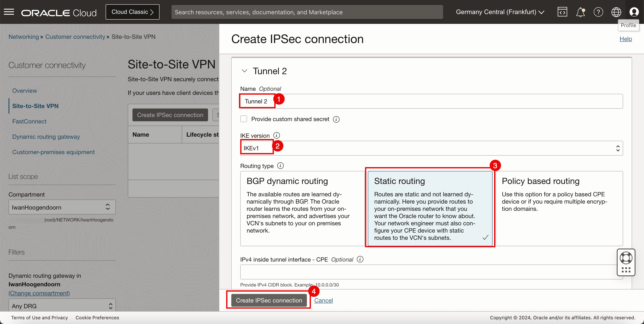644x324 pixels.
Task: Click the IKE version info icon
Action: point(276,135)
